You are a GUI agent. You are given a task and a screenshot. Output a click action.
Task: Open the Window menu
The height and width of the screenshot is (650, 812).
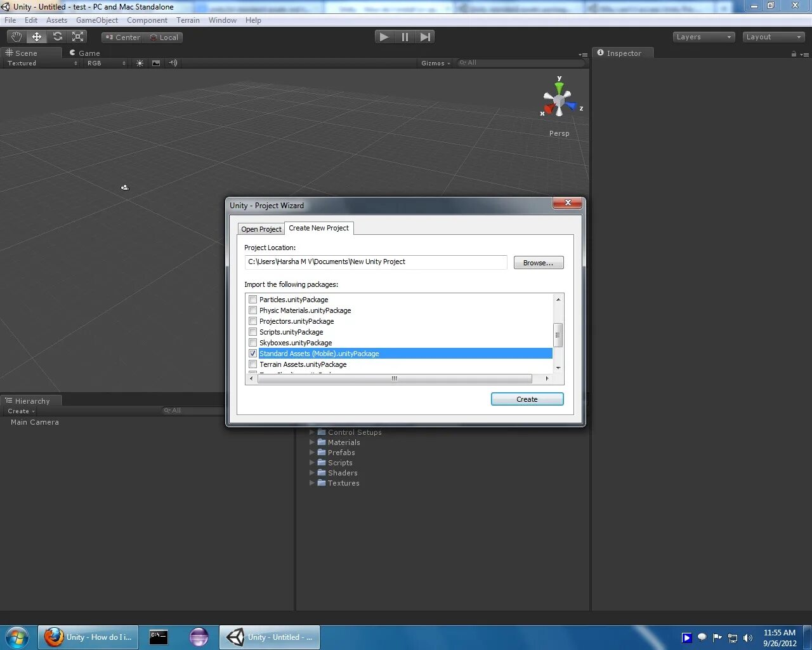[223, 20]
